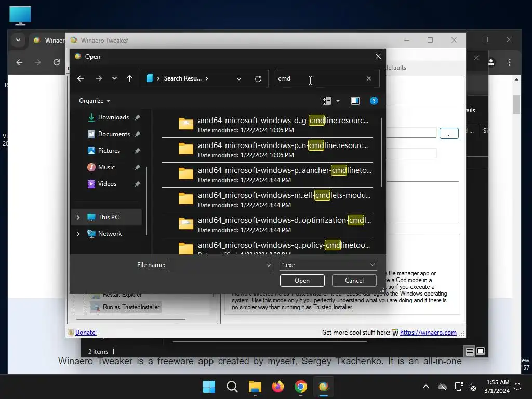
Task: Open the view options dropdown arrow
Action: (x=338, y=101)
